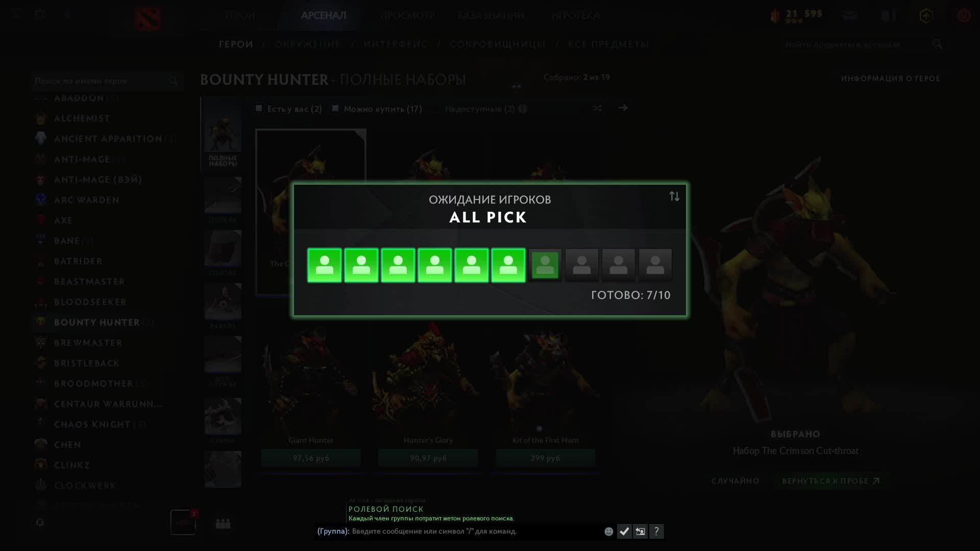Open the АРСЕНАЛ top tab
This screenshot has width=980, height=551.
[x=324, y=15]
